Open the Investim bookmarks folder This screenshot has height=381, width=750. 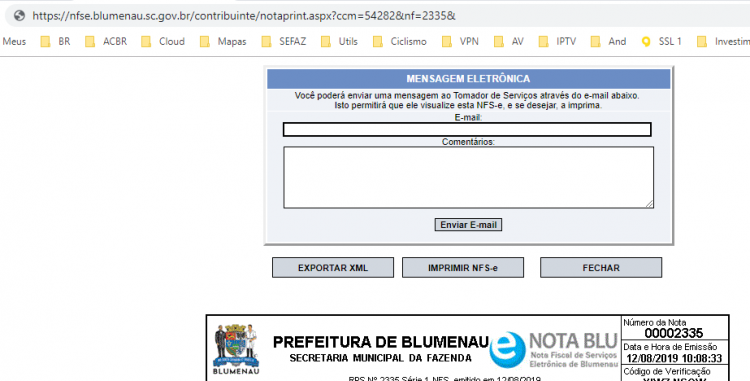pyautogui.click(x=723, y=42)
